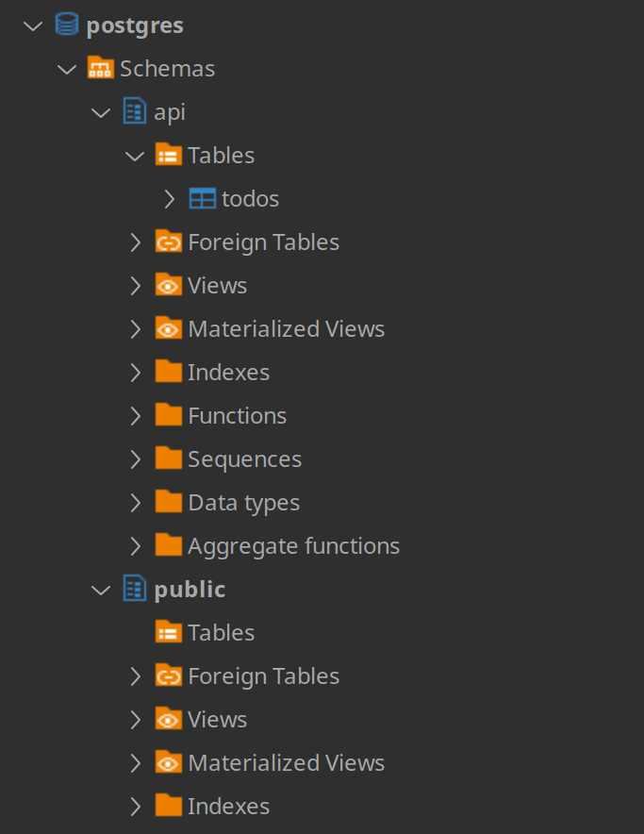Viewport: 644px width, 834px height.
Task: Collapse the api schema node
Action: [x=101, y=113]
